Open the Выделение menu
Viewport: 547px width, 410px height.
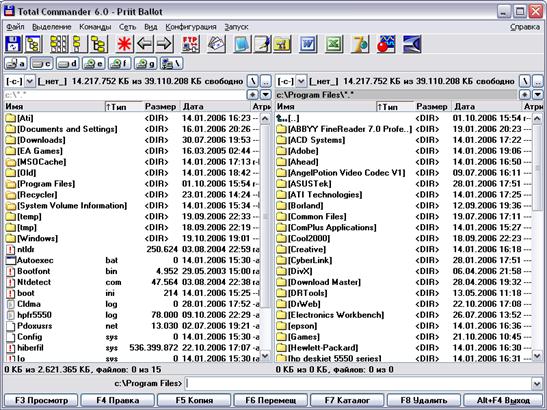[x=52, y=27]
